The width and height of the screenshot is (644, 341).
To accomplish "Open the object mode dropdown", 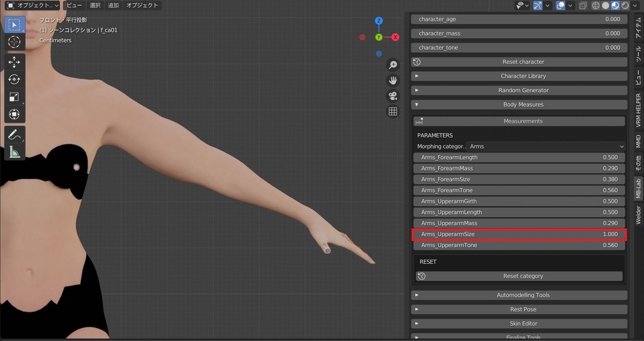I will pyautogui.click(x=33, y=5).
